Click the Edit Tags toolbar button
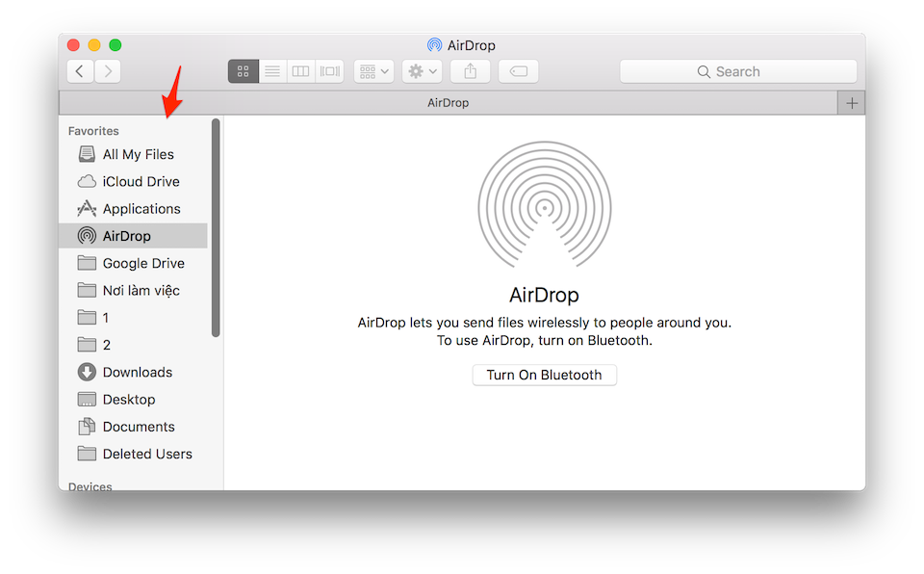 pos(519,71)
